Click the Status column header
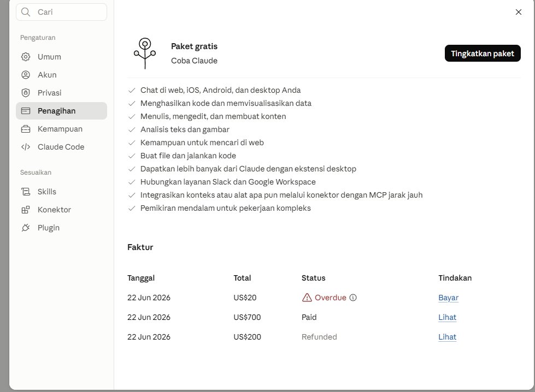 [313, 278]
